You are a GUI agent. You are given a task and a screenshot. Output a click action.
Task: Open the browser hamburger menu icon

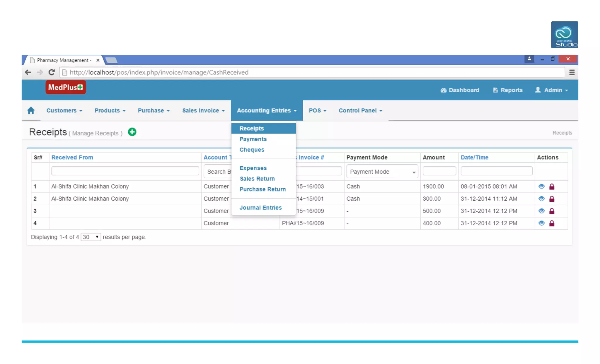click(572, 72)
